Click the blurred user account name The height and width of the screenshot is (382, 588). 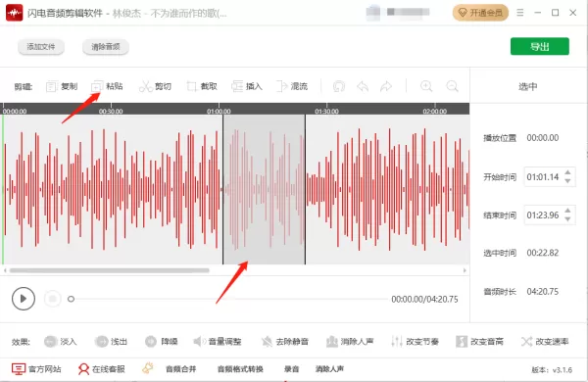point(408,12)
